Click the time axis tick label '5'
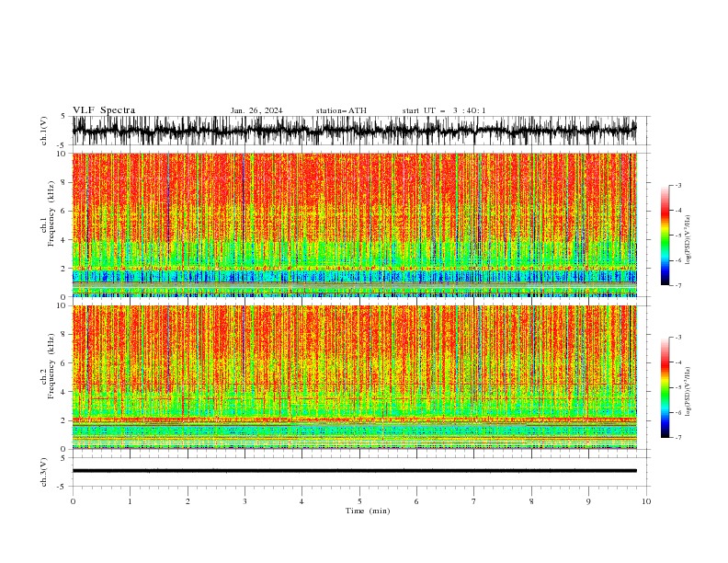 [x=359, y=501]
